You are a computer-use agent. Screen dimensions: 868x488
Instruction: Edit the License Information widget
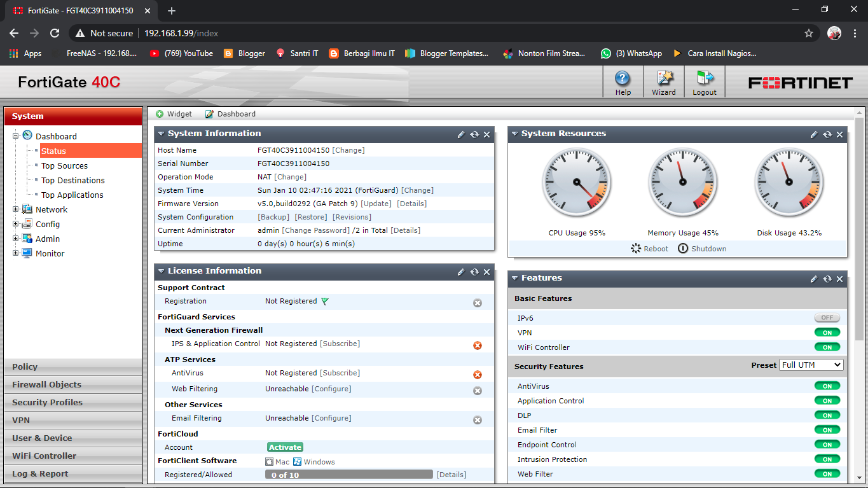pos(461,272)
